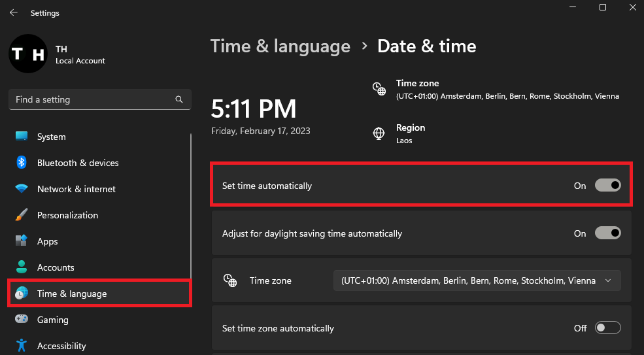This screenshot has width=644, height=355.
Task: Go to Time & language breadcrumb
Action: tap(280, 46)
